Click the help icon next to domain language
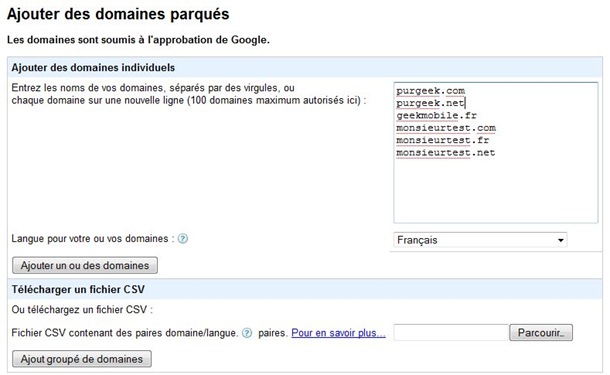Viewport: 610px width, 375px height. tap(183, 238)
